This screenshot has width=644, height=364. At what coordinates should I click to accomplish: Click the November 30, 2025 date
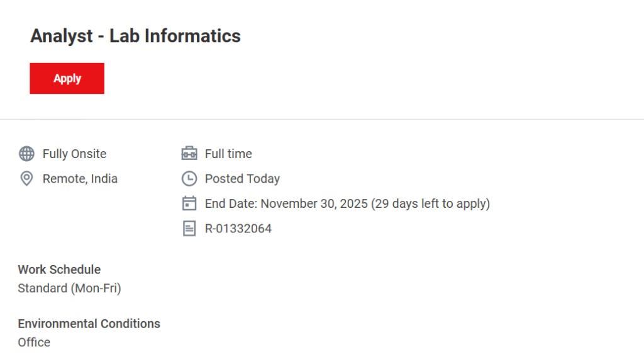point(314,203)
